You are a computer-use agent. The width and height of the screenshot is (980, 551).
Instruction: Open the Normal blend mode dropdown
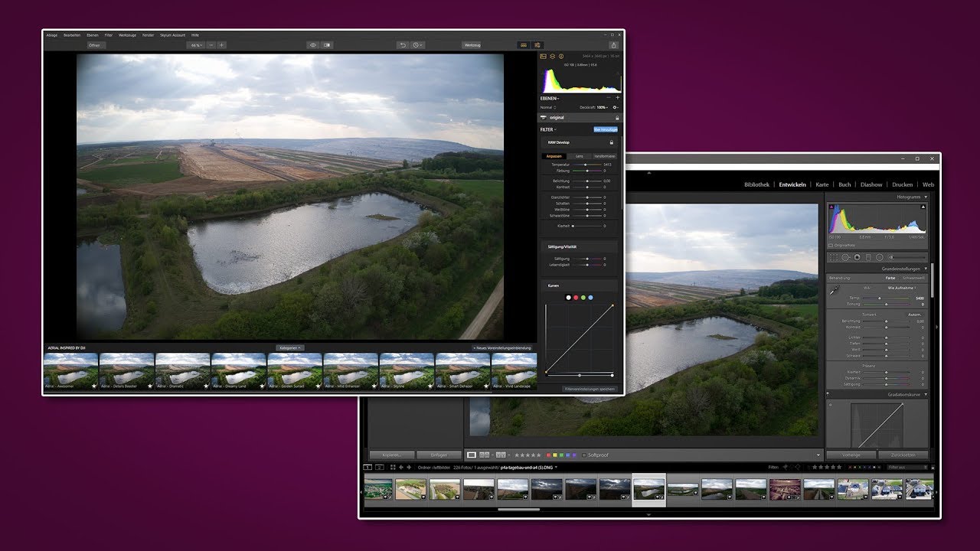click(x=548, y=107)
